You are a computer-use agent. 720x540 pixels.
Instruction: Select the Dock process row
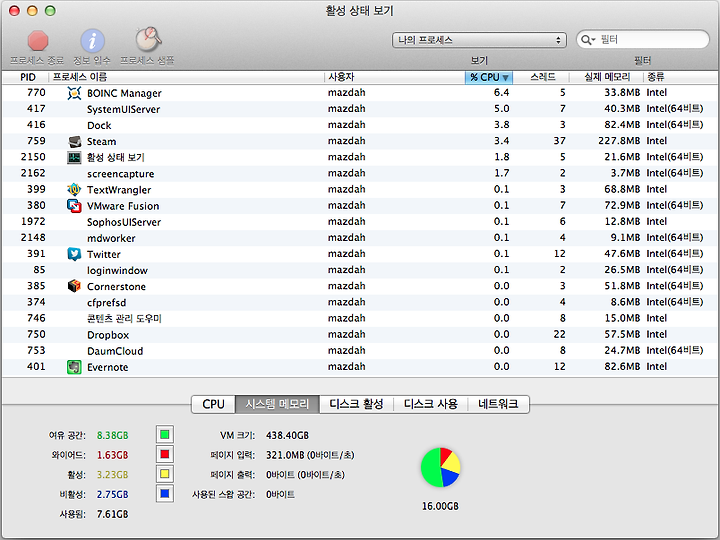coord(360,125)
